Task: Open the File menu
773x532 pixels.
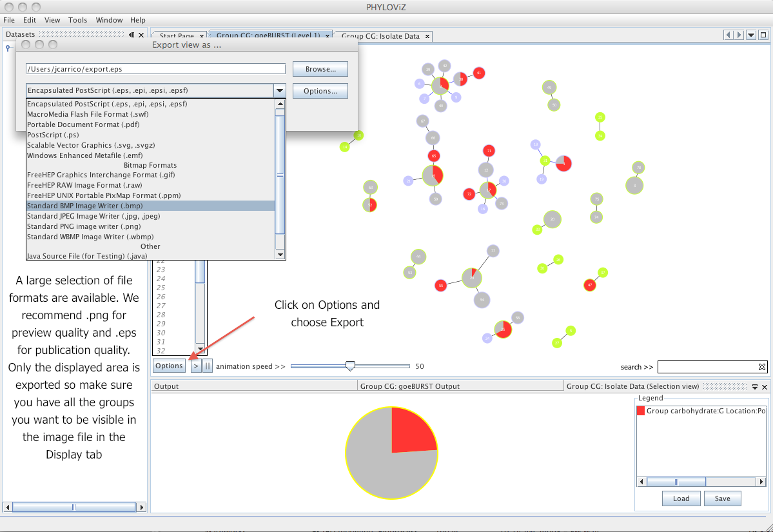Action: point(9,20)
